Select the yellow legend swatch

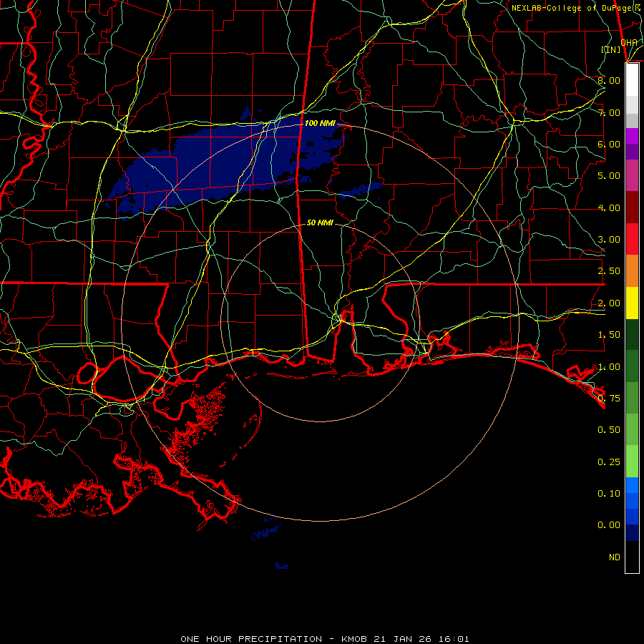click(x=632, y=303)
